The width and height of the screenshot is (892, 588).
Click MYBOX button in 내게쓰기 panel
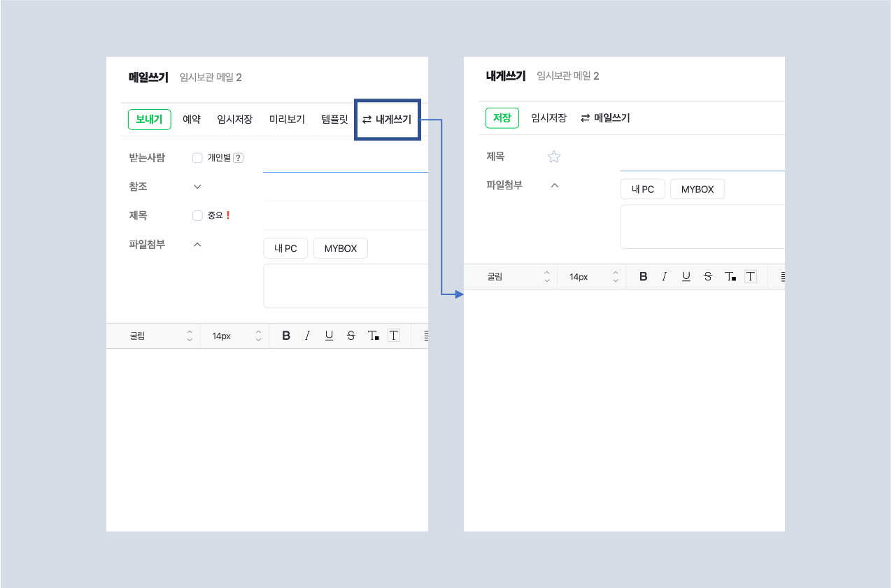pyautogui.click(x=698, y=189)
